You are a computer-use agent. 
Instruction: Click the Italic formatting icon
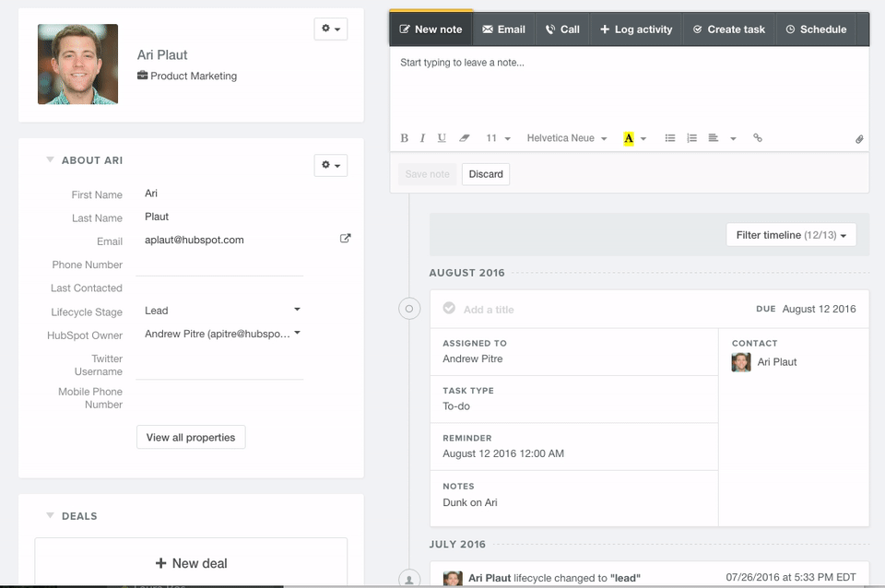tap(422, 138)
